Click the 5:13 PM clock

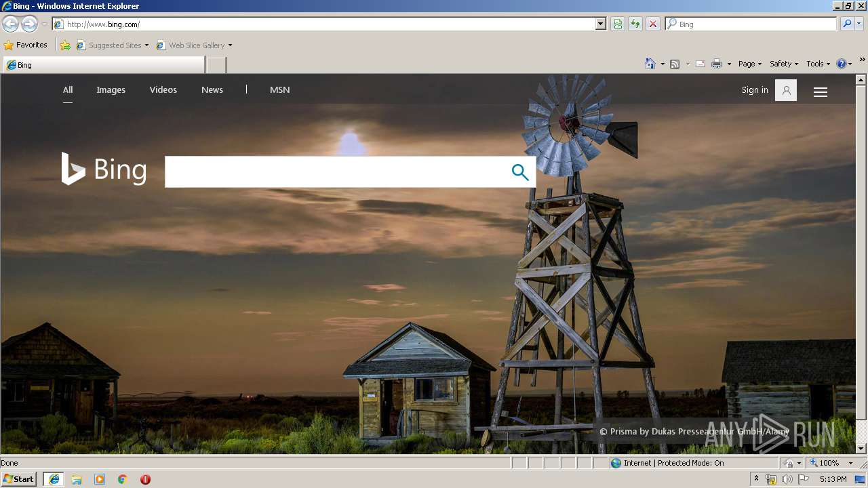click(x=833, y=479)
